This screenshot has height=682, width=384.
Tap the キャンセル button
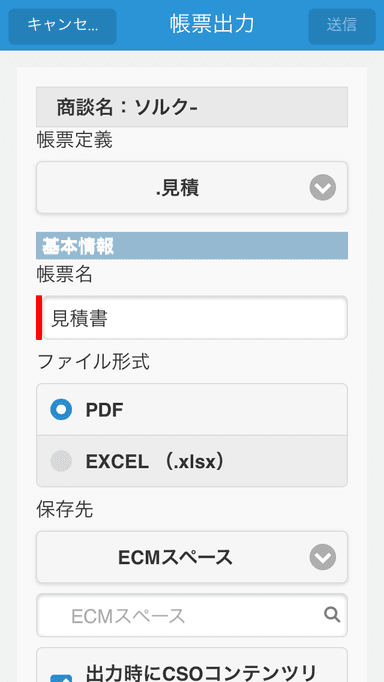click(x=62, y=26)
